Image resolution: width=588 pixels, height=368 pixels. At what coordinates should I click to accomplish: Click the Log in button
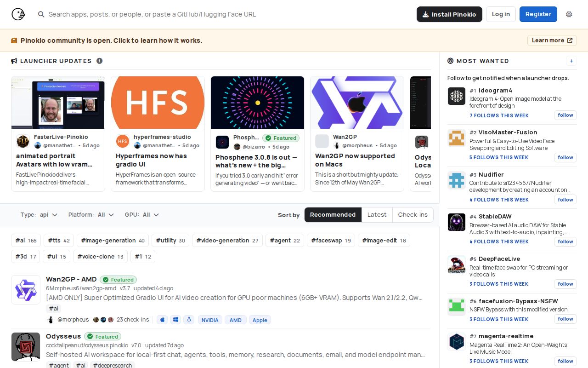point(501,14)
